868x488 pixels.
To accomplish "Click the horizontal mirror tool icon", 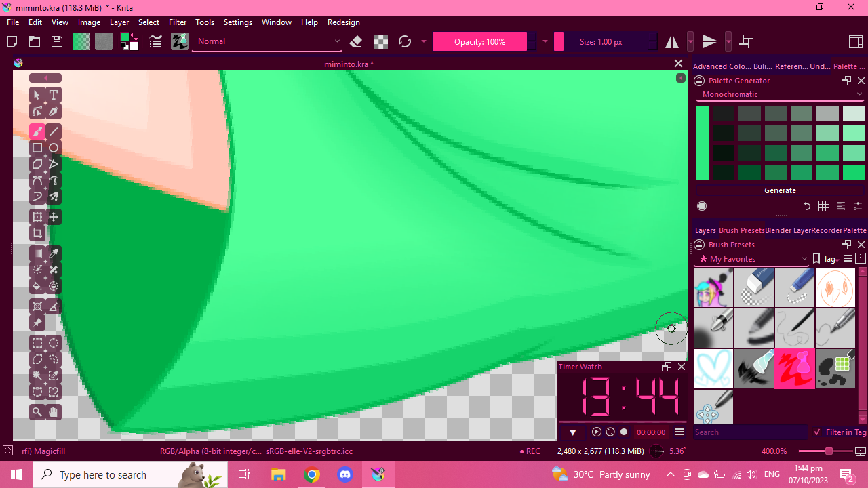I will coord(672,42).
